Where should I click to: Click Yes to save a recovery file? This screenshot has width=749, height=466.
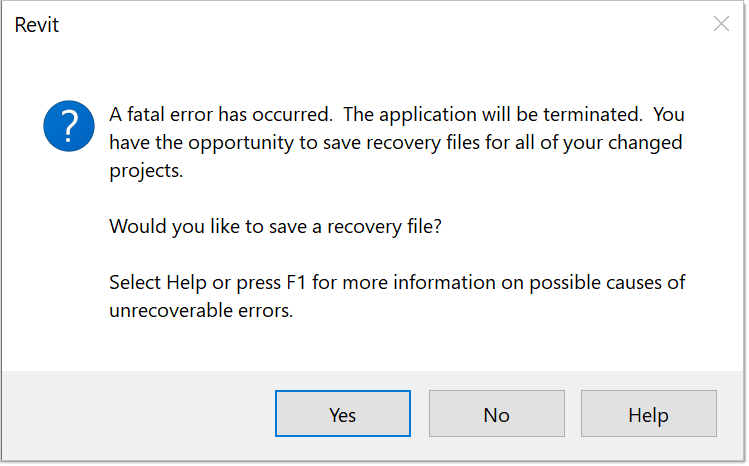click(x=342, y=414)
